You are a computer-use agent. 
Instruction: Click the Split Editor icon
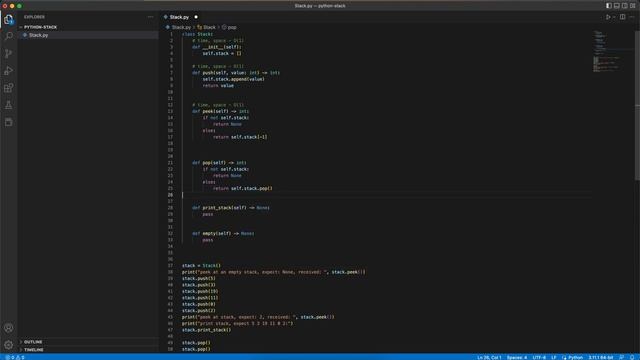622,17
